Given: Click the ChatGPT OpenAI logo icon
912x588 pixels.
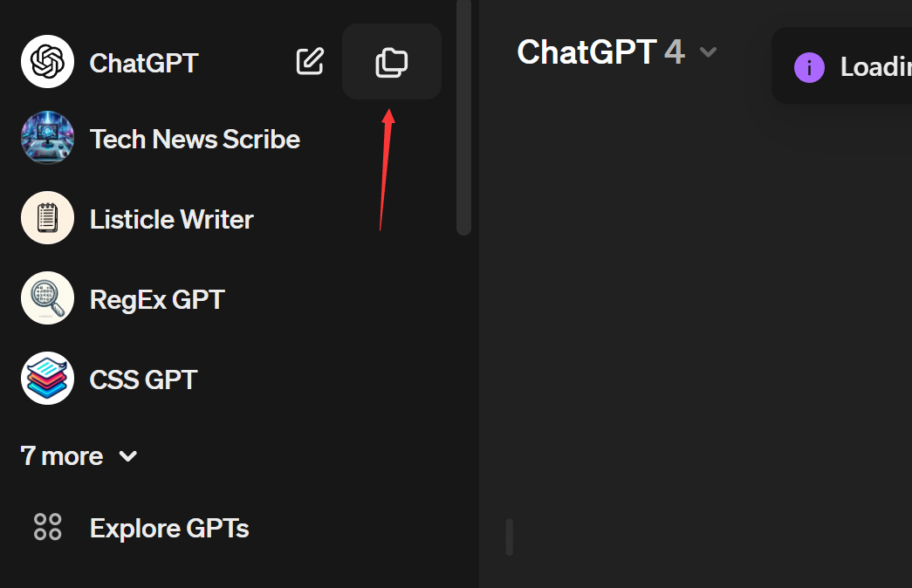Looking at the screenshot, I should click(47, 62).
